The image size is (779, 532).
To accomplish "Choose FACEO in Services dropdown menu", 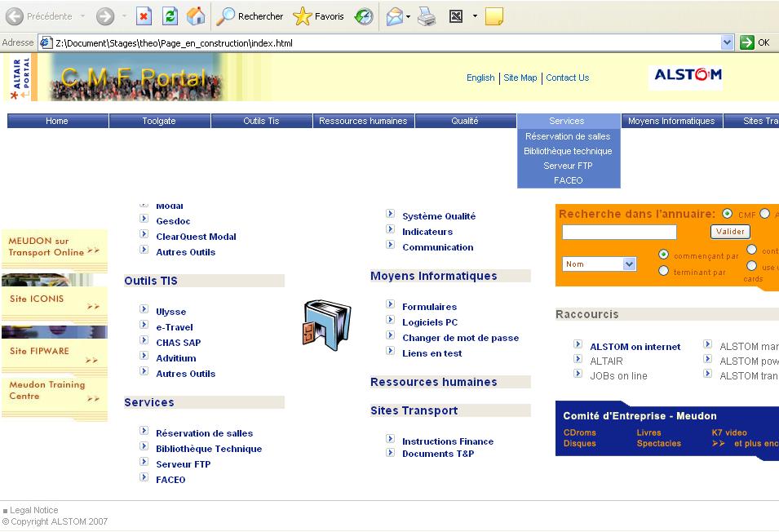I will 569,180.
